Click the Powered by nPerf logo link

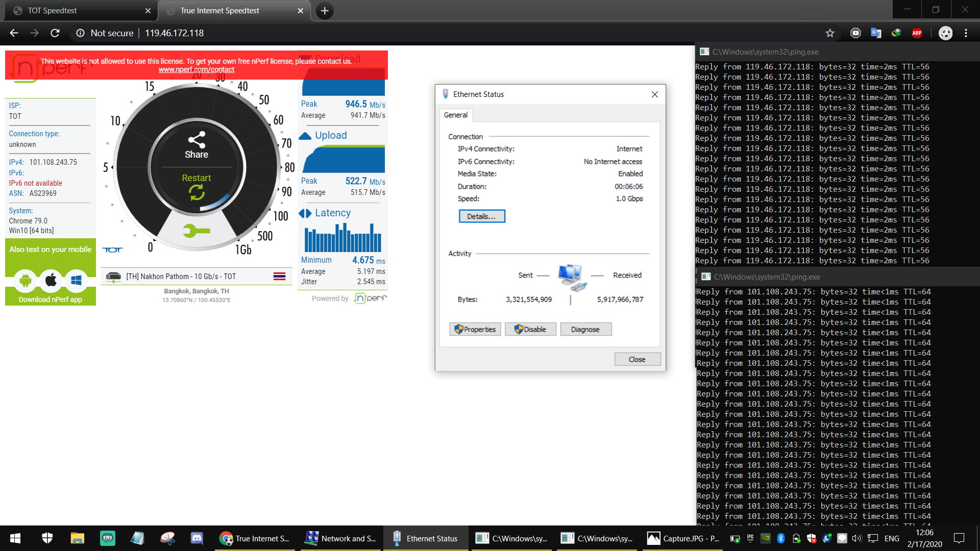point(371,298)
